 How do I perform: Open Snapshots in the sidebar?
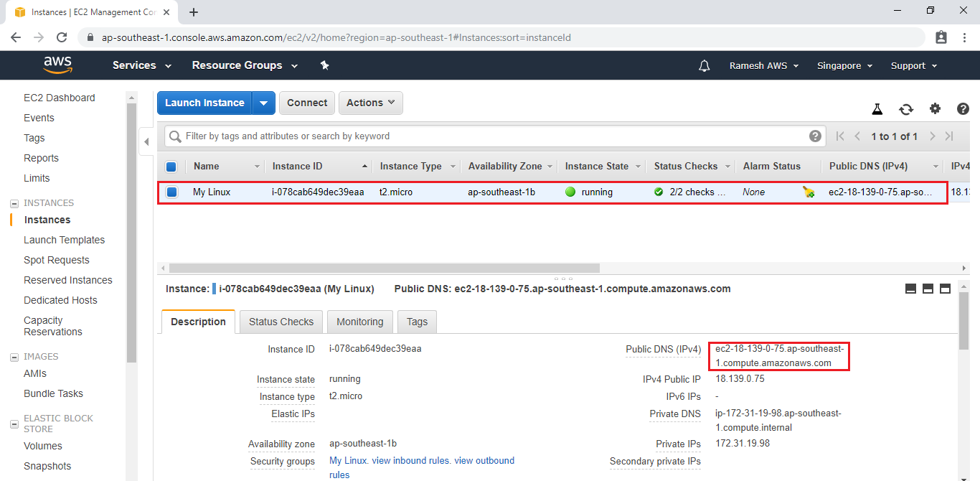(47, 466)
